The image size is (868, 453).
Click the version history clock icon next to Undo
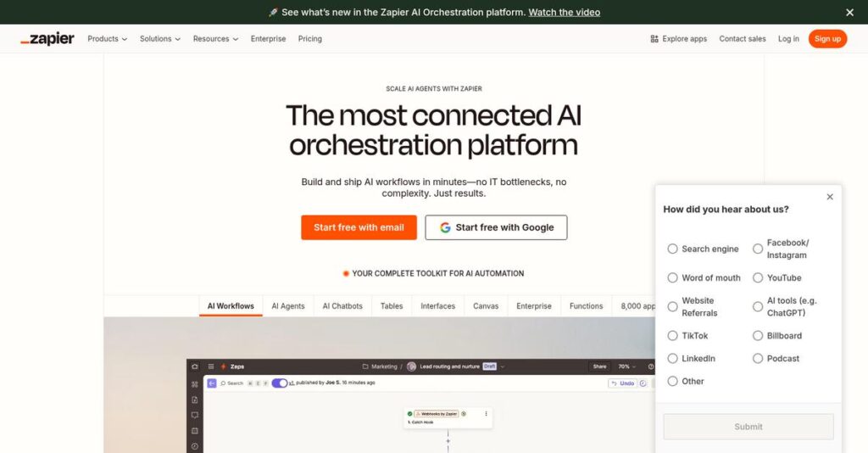[x=643, y=383]
